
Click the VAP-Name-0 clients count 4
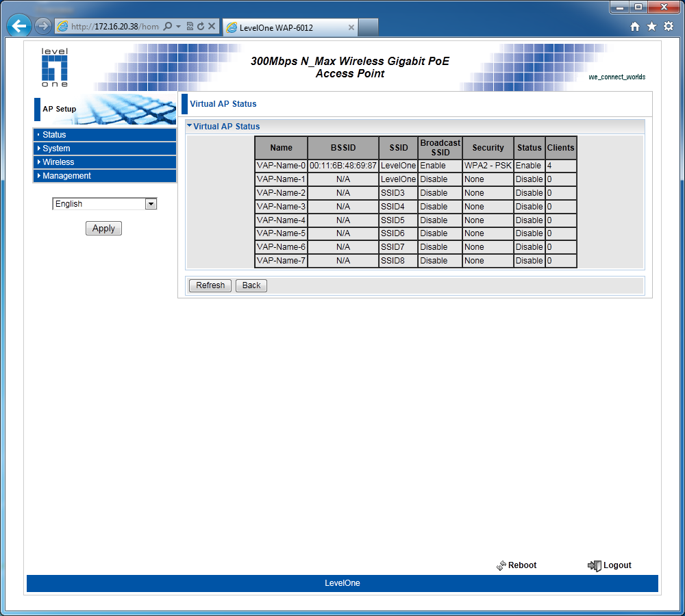tap(560, 166)
